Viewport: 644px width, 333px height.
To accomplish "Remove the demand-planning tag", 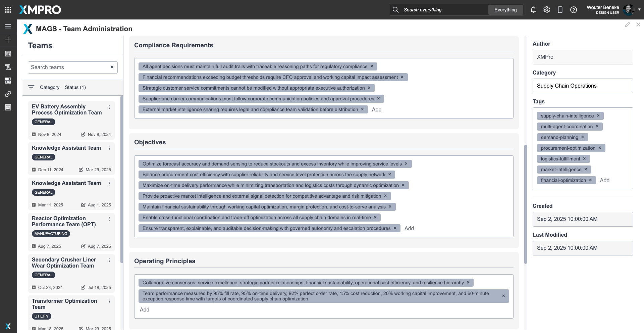I will [x=583, y=137].
